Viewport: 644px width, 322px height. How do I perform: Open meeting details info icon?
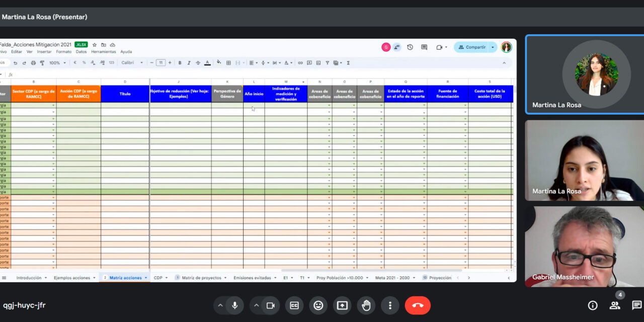(x=593, y=305)
